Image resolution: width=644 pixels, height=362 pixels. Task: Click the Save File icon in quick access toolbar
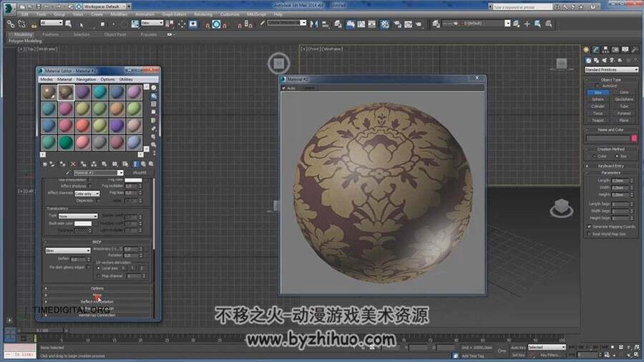click(38, 6)
